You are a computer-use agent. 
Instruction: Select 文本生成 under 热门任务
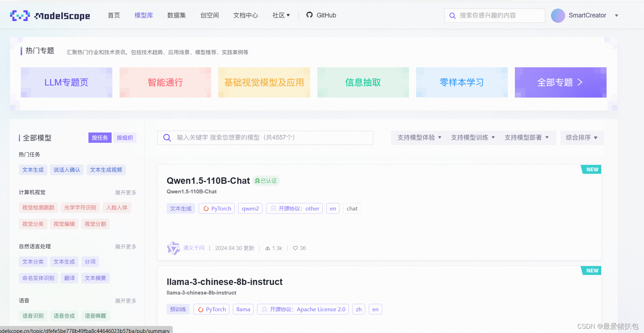click(33, 170)
